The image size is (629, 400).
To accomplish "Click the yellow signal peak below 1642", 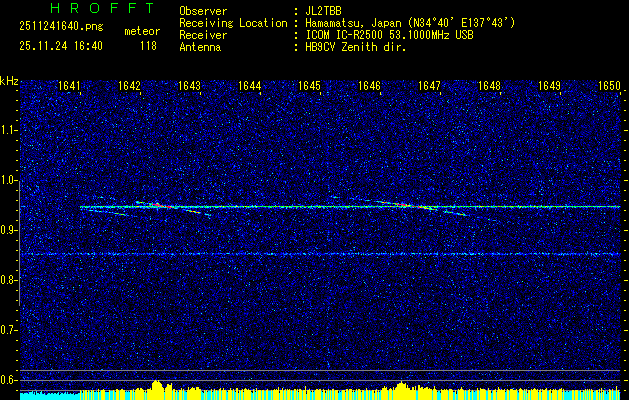I will (156, 387).
